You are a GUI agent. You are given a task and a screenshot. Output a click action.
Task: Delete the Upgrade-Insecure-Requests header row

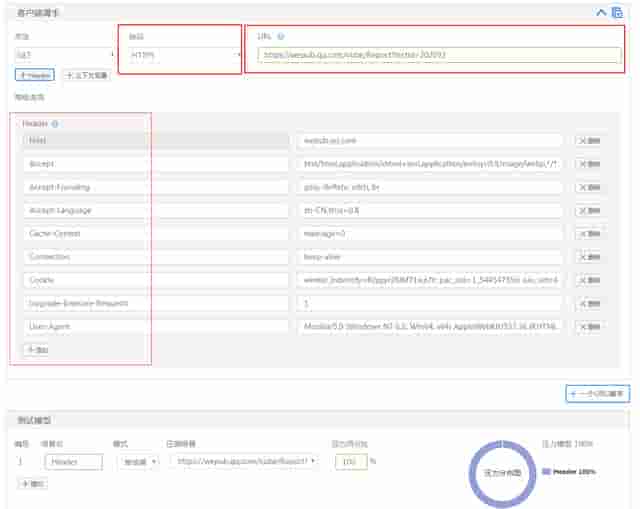click(x=588, y=304)
